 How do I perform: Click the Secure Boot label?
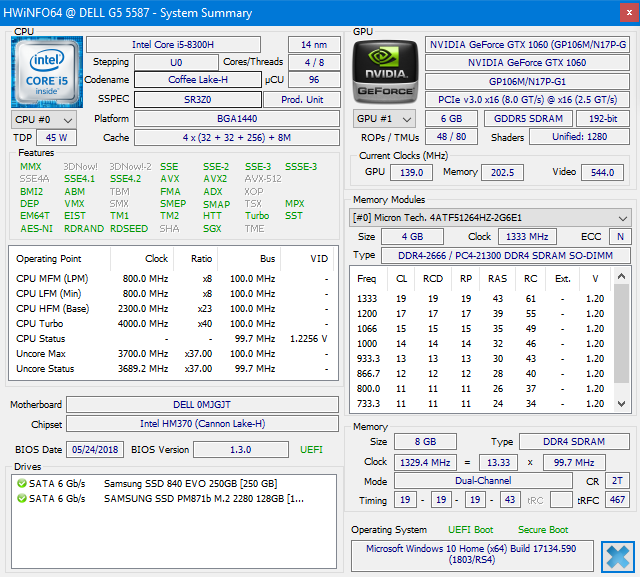pos(543,530)
